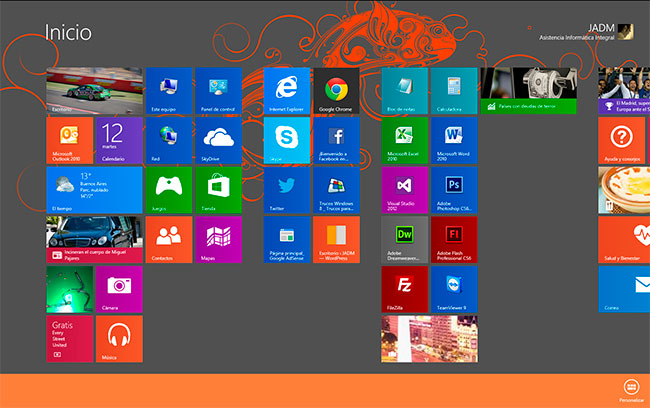The height and width of the screenshot is (408, 650).
Task: Open Este equipo tile
Action: [x=169, y=91]
